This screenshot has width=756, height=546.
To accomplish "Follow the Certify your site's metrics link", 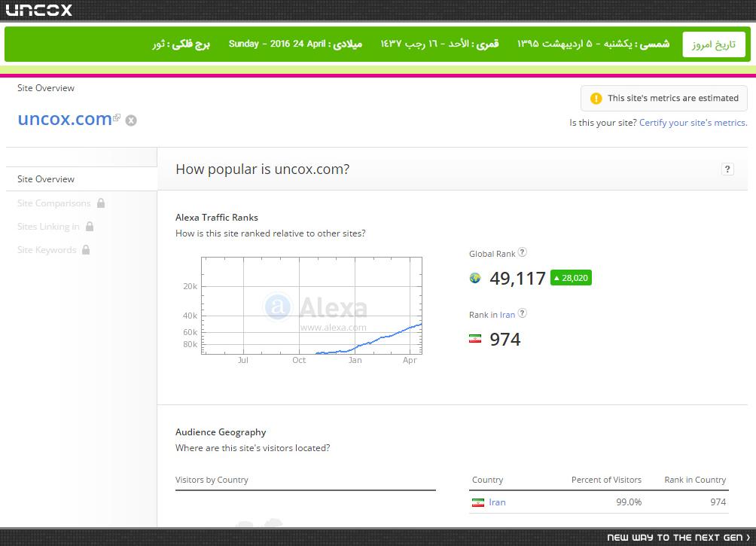I will tap(694, 123).
